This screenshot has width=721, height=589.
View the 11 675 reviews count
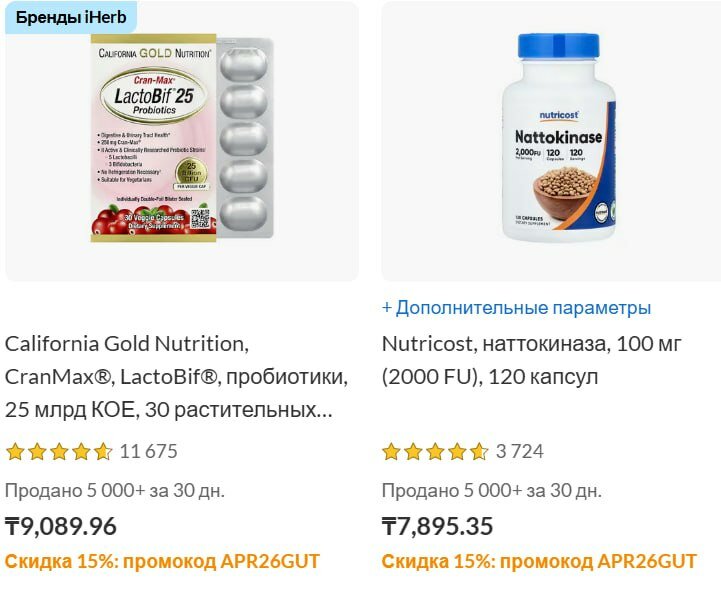pyautogui.click(x=149, y=452)
